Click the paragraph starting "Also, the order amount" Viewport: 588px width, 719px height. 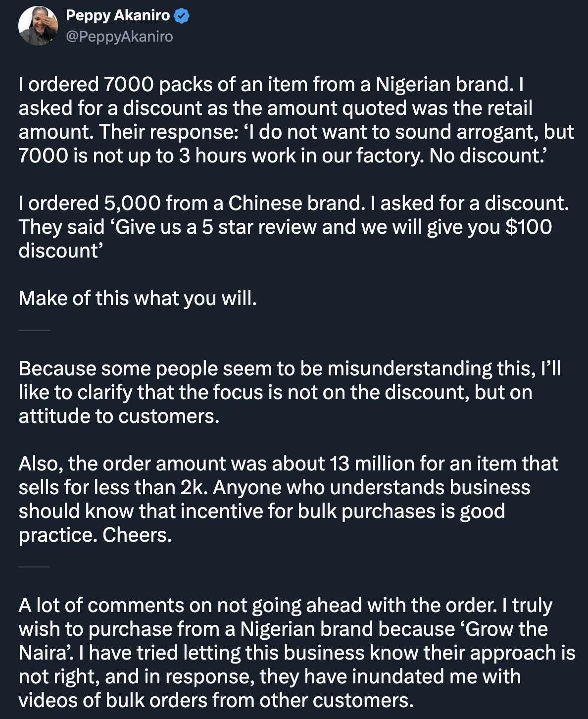288,499
